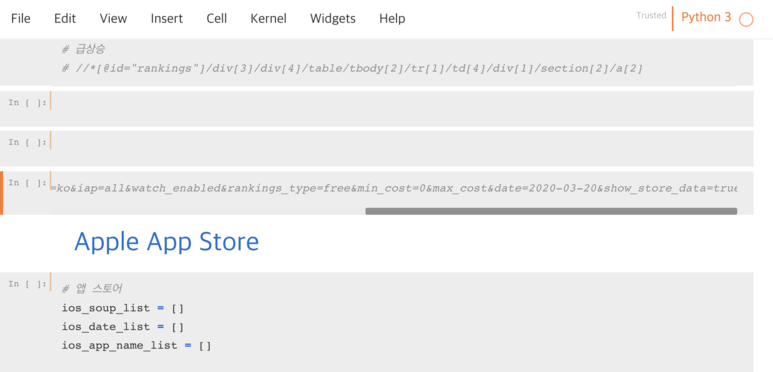Image resolution: width=773 pixels, height=372 pixels.
Task: Open the File menu
Action: pyautogui.click(x=21, y=19)
